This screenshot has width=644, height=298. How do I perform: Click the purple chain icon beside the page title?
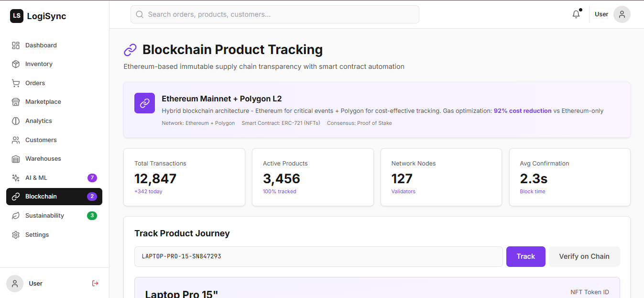pos(130,50)
